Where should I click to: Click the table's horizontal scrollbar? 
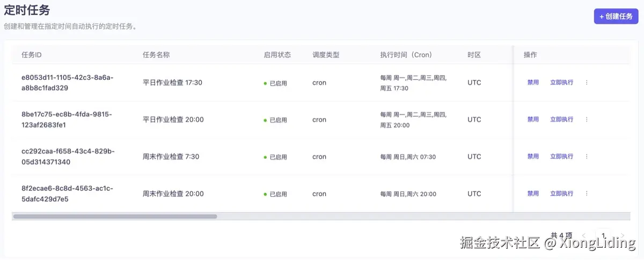(115, 217)
